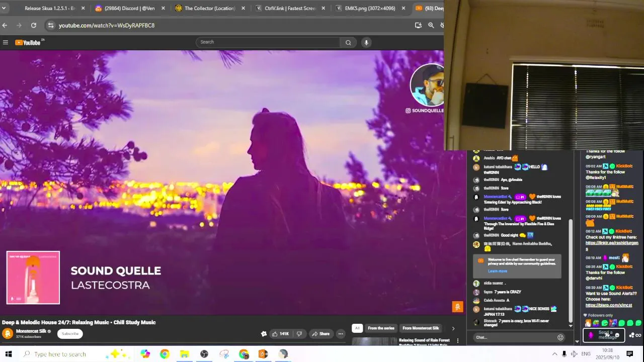Switch to the (93) Deep YouTube tab
The height and width of the screenshot is (362, 644).
pos(428,8)
